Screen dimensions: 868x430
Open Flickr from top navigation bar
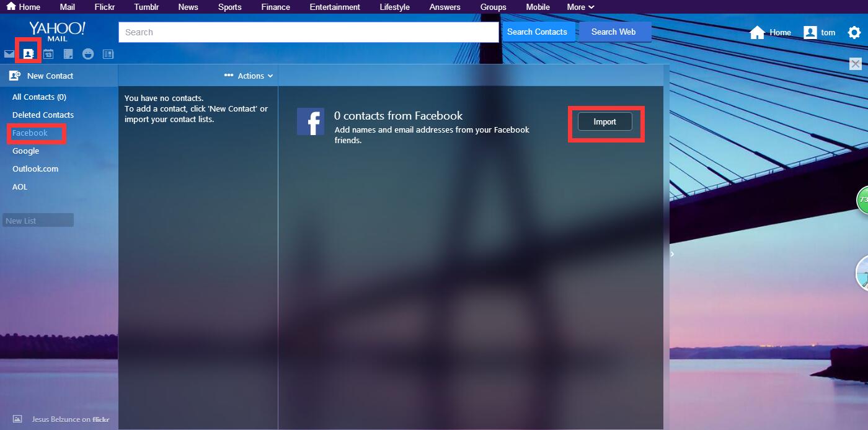pyautogui.click(x=104, y=7)
